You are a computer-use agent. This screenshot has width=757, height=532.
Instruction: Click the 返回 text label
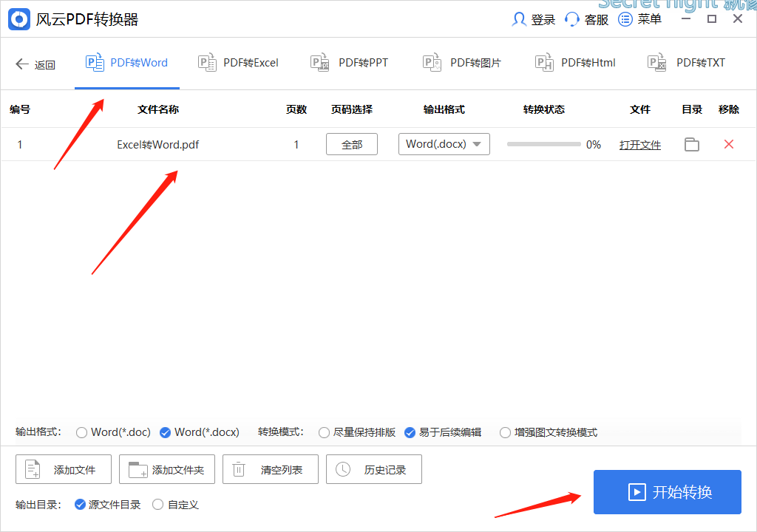44,65
